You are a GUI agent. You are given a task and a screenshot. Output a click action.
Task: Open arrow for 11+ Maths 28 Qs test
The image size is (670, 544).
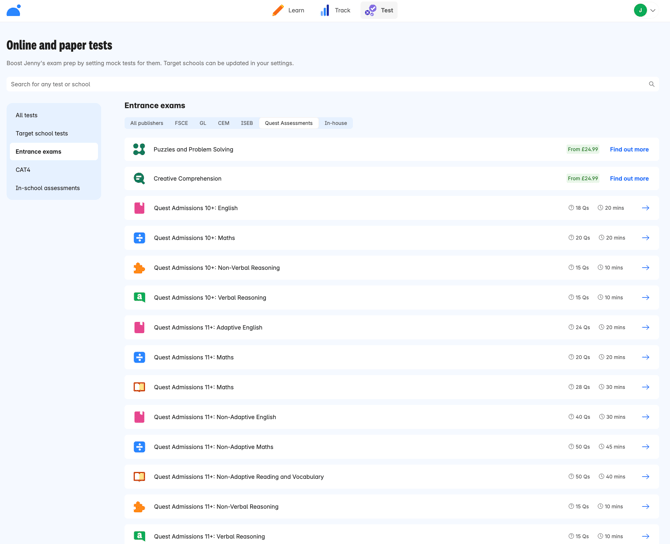pyautogui.click(x=646, y=387)
